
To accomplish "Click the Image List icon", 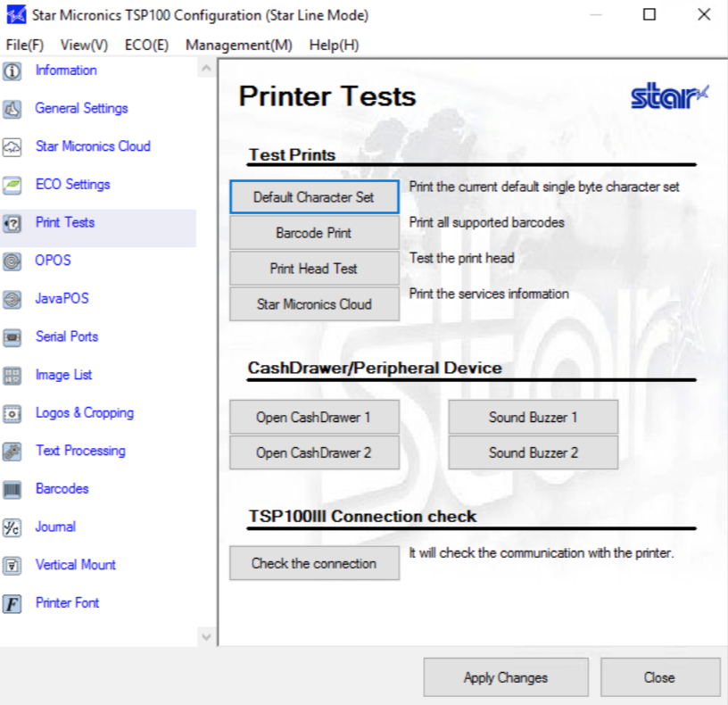I will (x=12, y=376).
